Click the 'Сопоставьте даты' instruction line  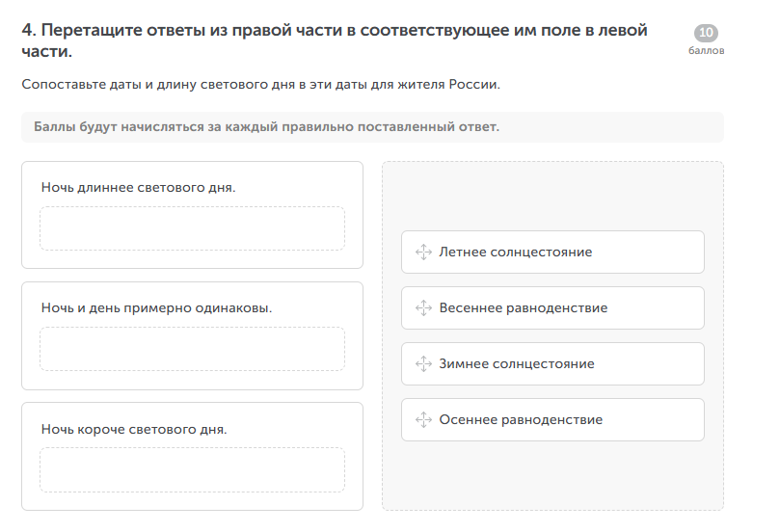click(x=260, y=85)
